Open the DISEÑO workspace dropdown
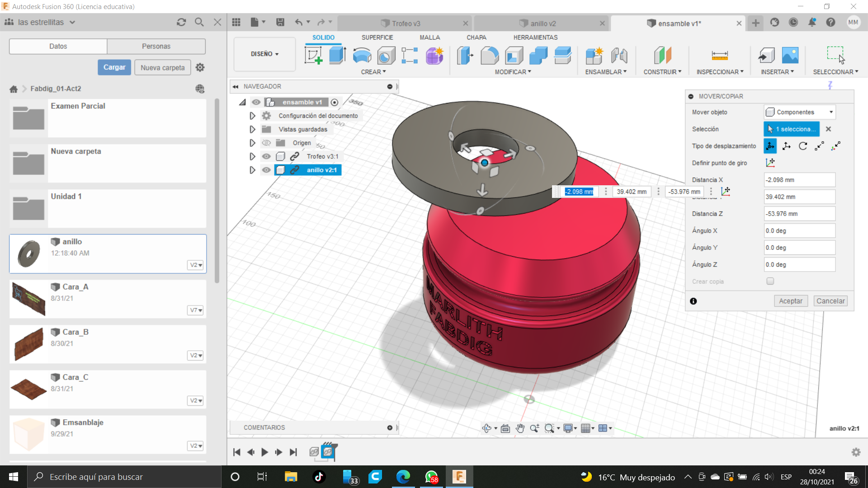The width and height of the screenshot is (868, 488). (264, 54)
